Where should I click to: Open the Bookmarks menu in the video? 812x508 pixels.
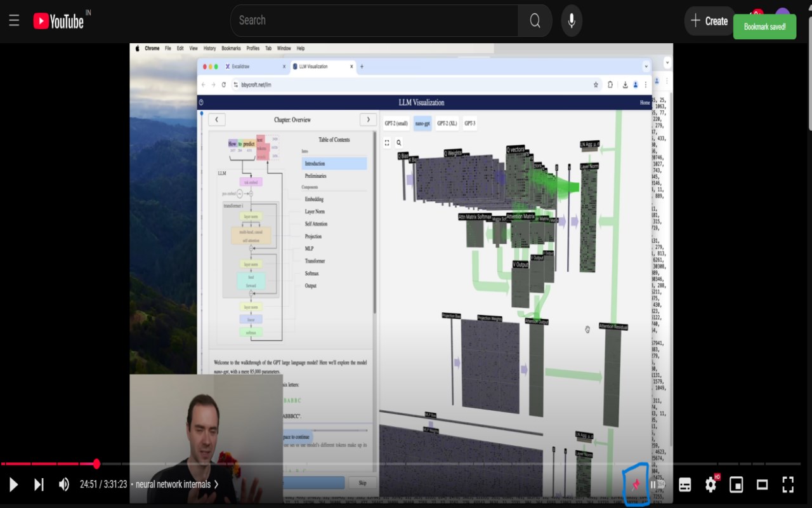(231, 48)
